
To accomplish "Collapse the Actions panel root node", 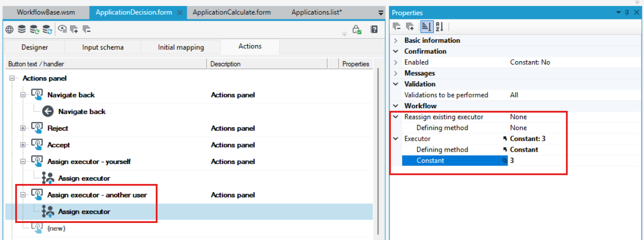I will (x=12, y=79).
